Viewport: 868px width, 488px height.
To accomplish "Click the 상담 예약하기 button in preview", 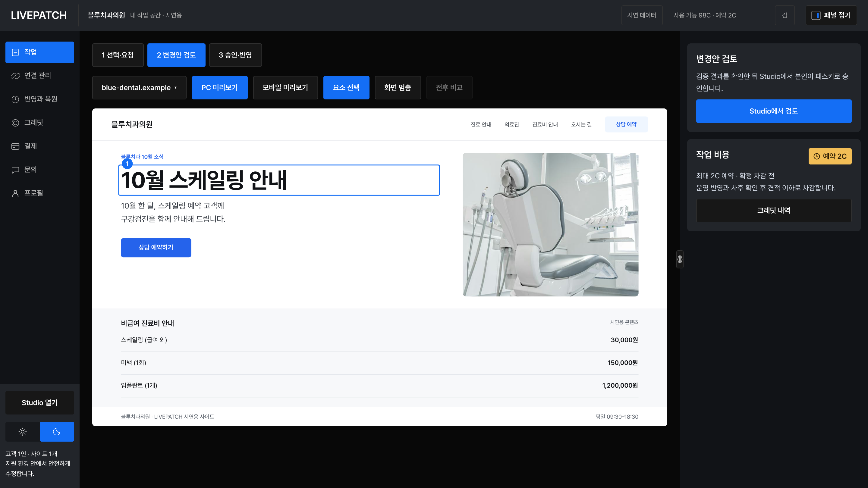I will 156,248.
